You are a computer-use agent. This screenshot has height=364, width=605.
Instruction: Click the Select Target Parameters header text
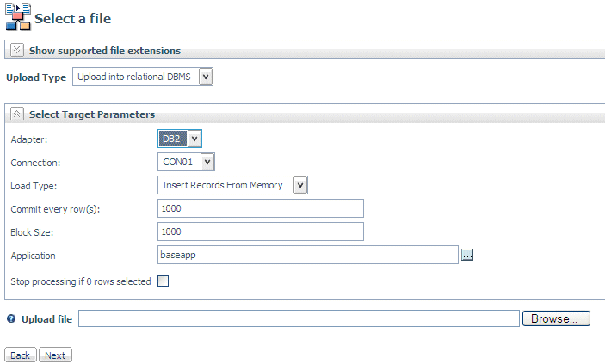92,114
